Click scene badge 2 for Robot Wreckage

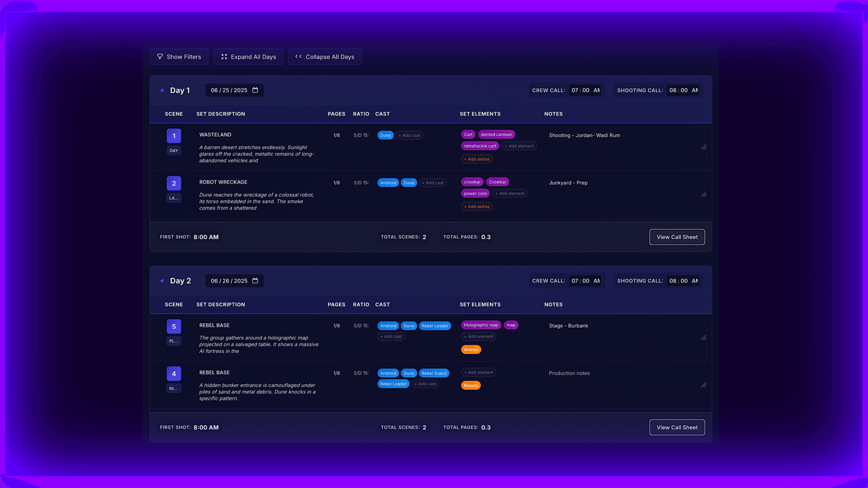point(174,183)
